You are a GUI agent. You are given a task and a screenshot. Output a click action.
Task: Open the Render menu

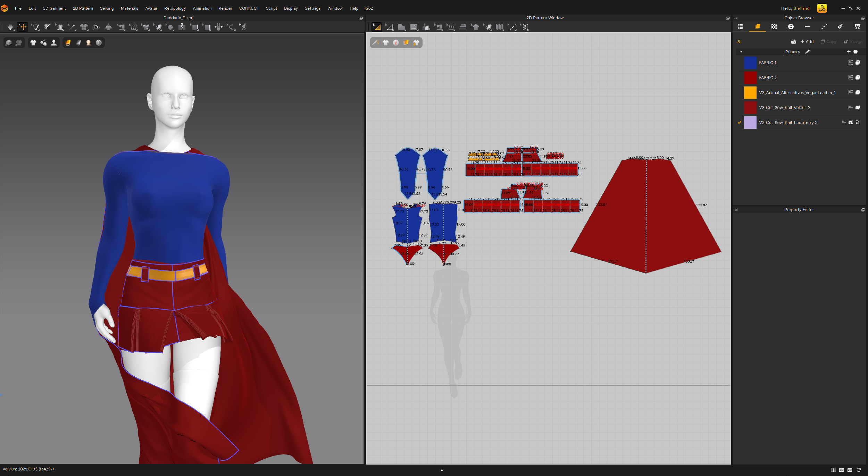225,8
